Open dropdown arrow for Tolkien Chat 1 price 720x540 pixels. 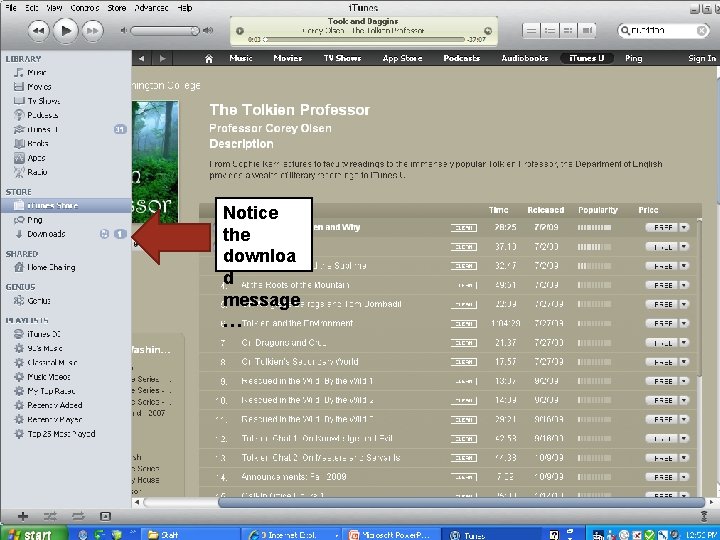684,439
